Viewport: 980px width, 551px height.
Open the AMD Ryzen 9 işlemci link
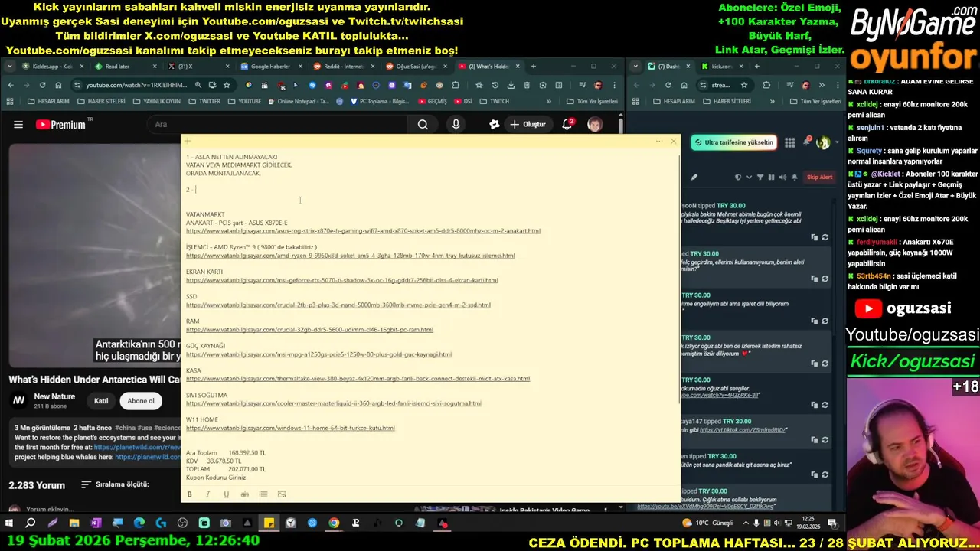350,256
